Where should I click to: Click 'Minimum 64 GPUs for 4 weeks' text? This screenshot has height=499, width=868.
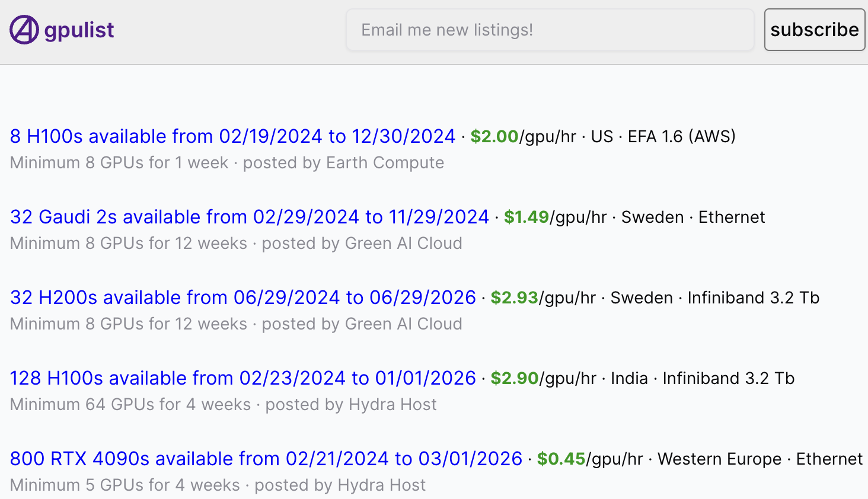[130, 404]
